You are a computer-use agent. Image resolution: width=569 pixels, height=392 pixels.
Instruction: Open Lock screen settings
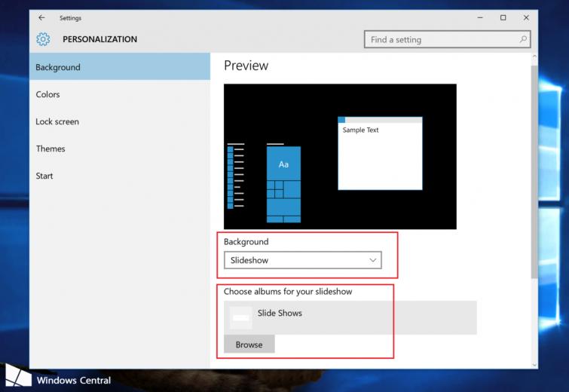120,121
